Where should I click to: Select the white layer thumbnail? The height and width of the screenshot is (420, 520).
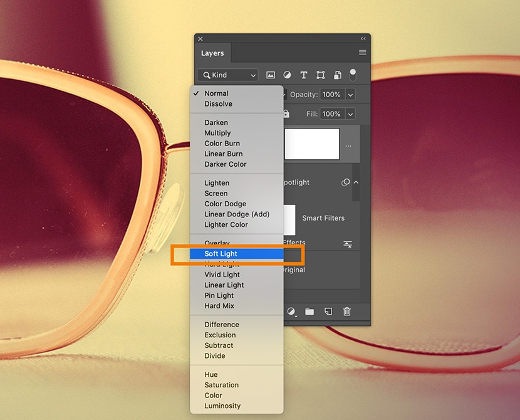coord(311,144)
